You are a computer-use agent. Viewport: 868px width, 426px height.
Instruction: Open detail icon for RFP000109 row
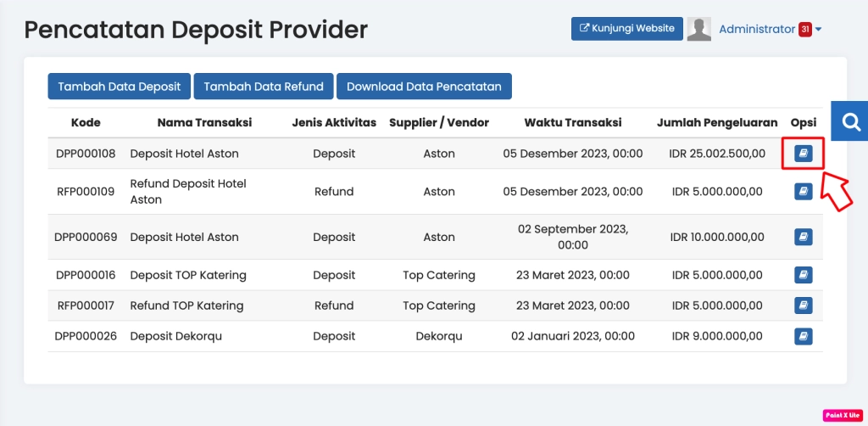(x=803, y=192)
